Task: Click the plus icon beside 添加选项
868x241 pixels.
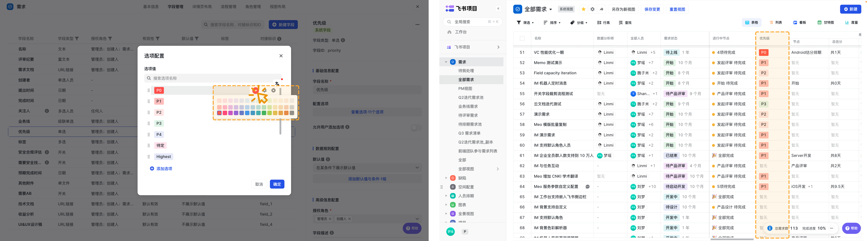Action: [152, 169]
